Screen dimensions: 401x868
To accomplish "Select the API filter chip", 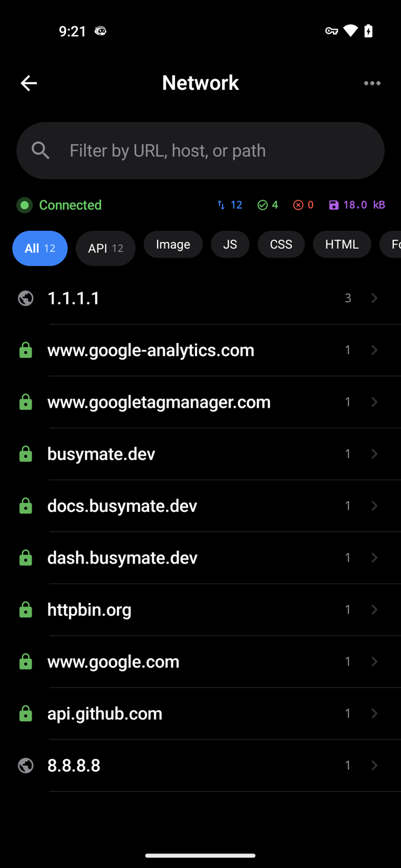I will 106,248.
